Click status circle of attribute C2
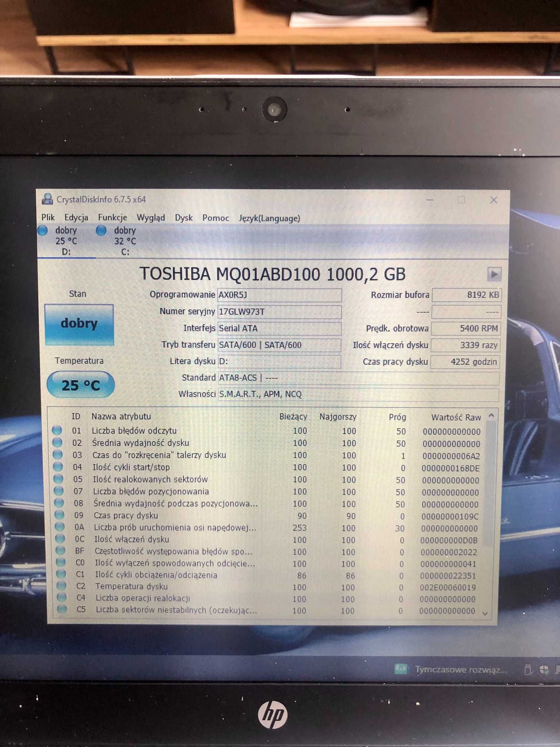The width and height of the screenshot is (560, 747). click(62, 585)
